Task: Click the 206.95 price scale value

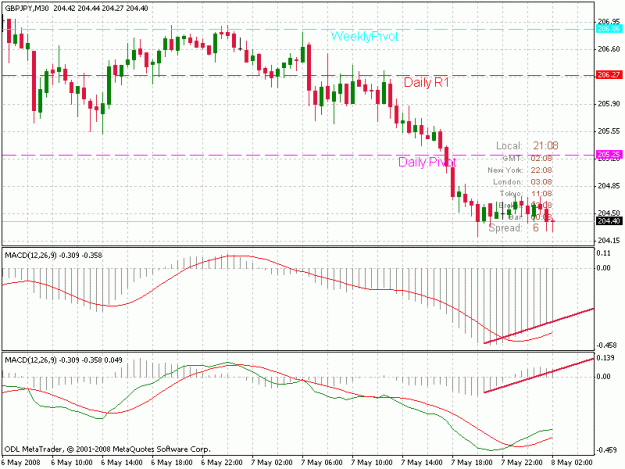Action: click(x=609, y=22)
